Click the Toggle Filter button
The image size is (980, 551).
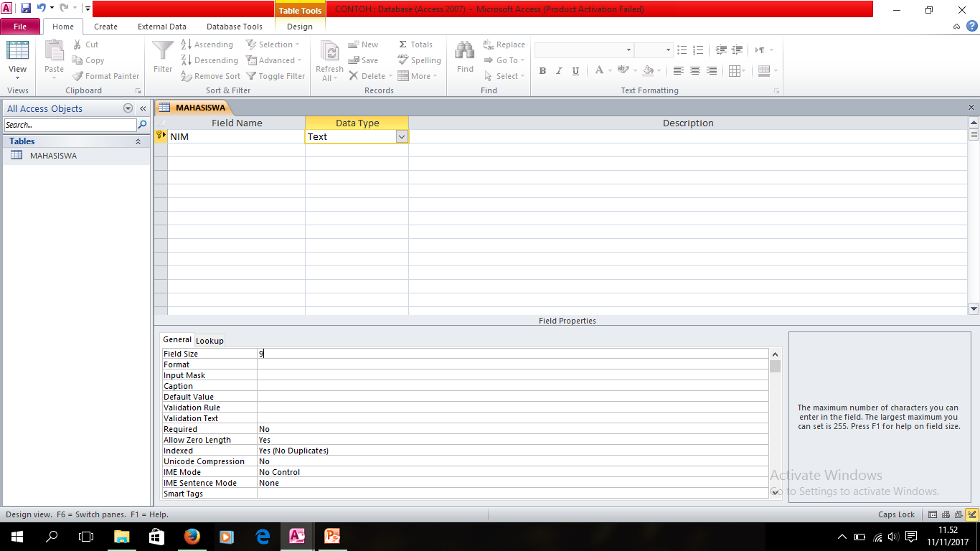(275, 76)
